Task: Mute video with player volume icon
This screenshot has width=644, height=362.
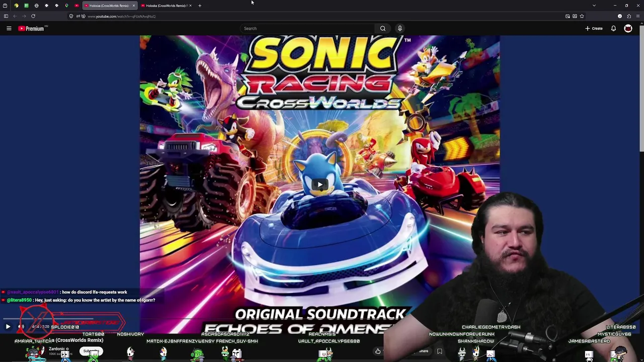Action: point(21,327)
